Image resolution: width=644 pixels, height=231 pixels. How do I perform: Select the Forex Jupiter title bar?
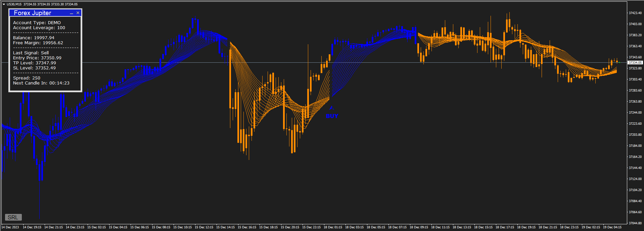(x=37, y=13)
